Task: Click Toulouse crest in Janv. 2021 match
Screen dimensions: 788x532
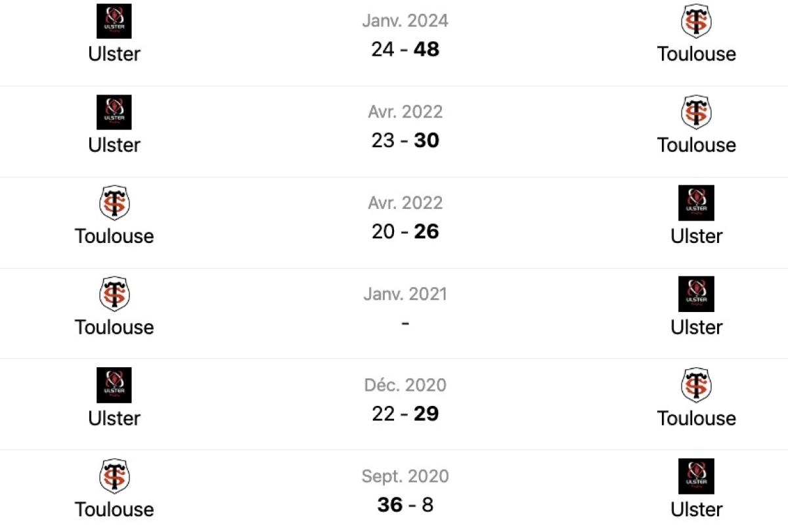Action: [x=114, y=294]
